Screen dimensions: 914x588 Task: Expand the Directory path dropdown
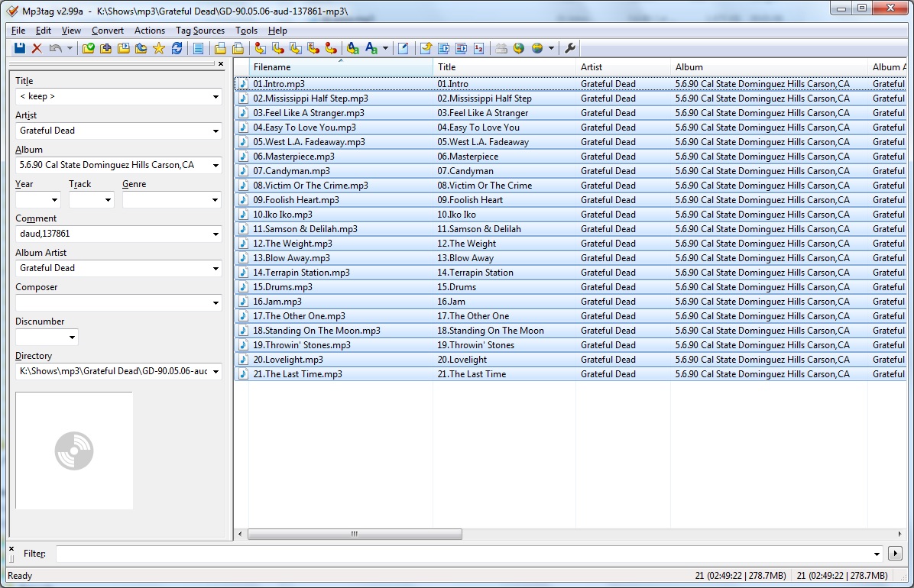pyautogui.click(x=216, y=372)
